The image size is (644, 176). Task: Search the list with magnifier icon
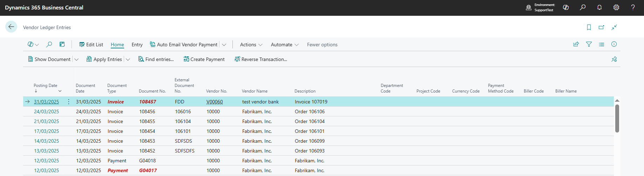click(49, 45)
